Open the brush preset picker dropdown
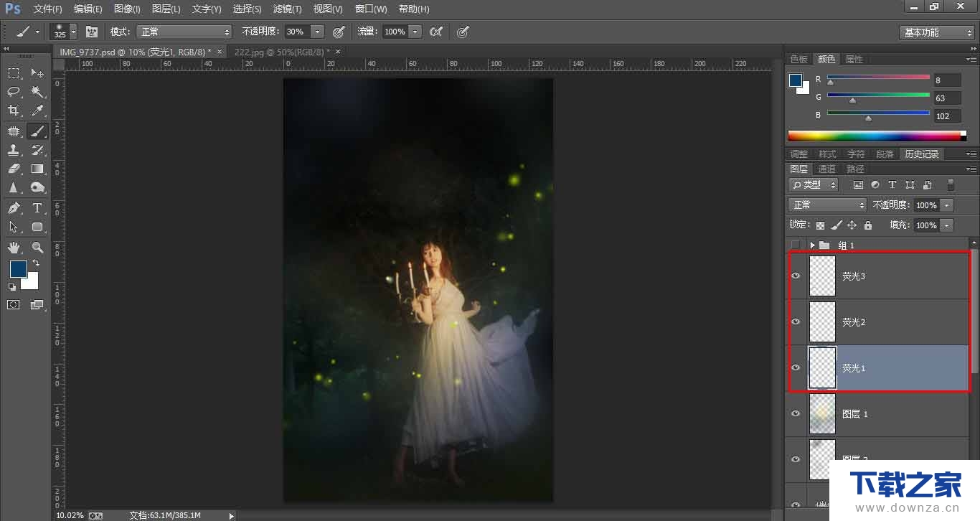 click(74, 32)
